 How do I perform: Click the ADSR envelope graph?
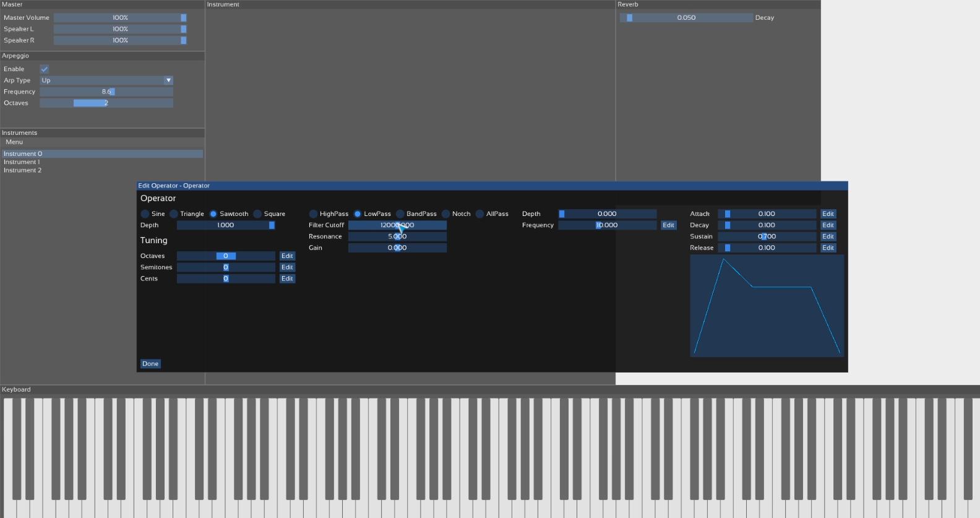[767, 306]
